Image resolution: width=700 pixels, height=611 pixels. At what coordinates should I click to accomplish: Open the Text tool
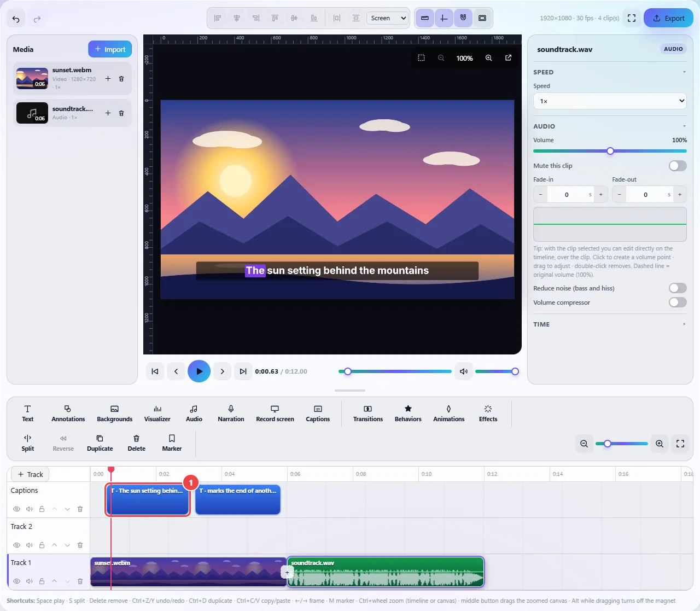point(27,414)
